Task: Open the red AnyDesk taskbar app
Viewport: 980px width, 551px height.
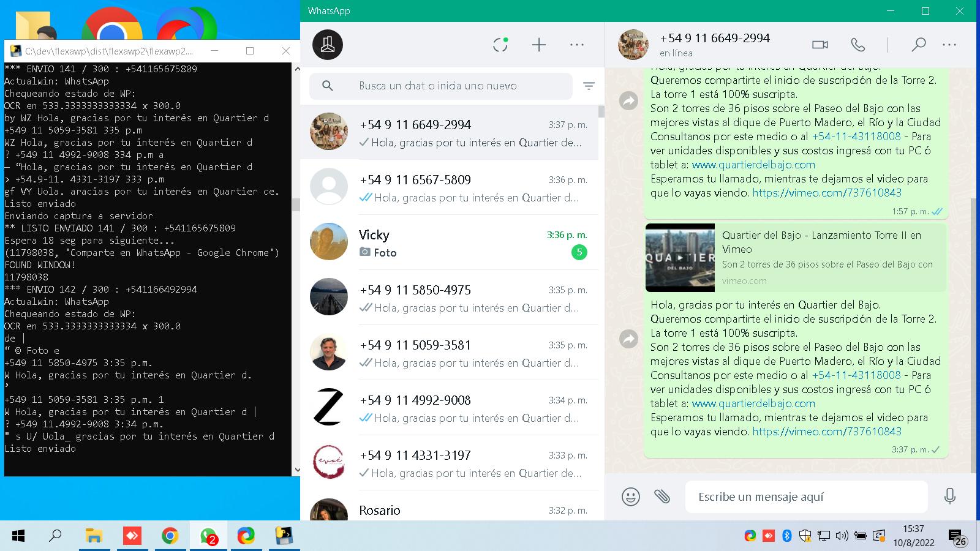Action: click(x=132, y=536)
